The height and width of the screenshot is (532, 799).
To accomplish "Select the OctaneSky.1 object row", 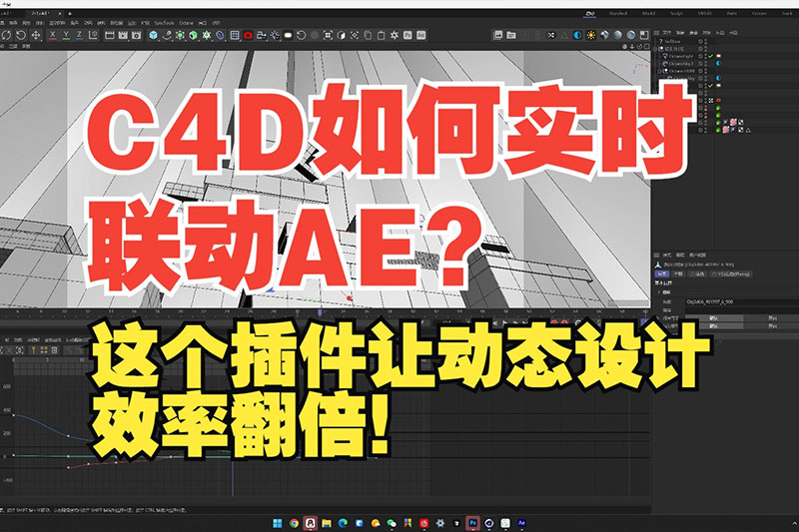I will [681, 64].
